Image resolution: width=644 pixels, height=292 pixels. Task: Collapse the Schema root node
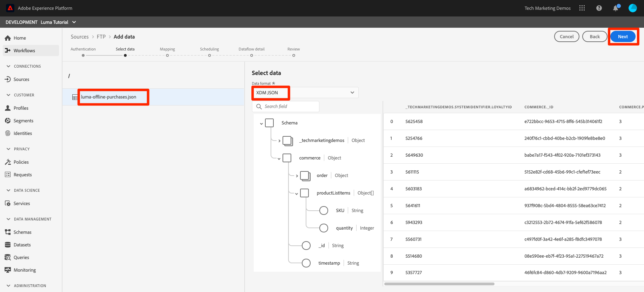pos(261,123)
